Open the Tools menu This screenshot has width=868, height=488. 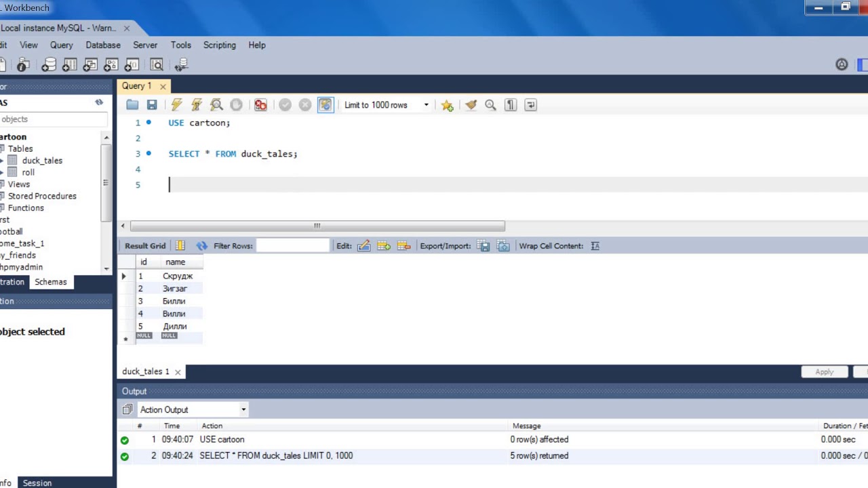click(180, 45)
